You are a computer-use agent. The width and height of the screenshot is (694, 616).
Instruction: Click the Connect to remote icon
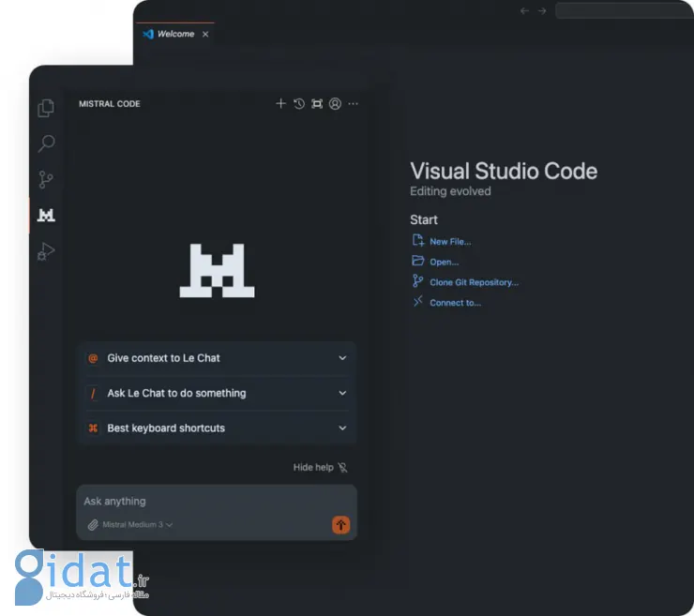pos(418,301)
